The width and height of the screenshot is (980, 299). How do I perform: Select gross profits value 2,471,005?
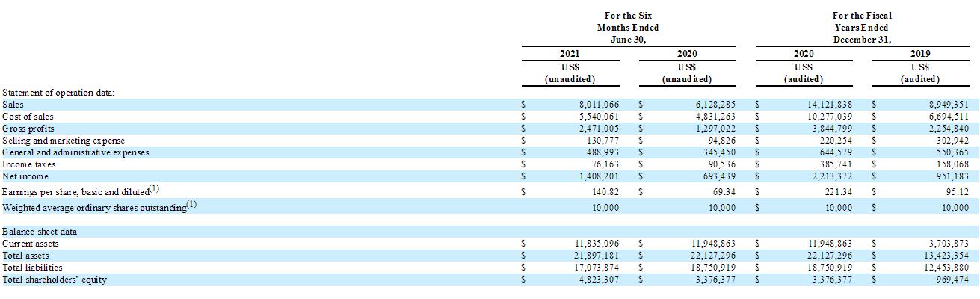pyautogui.click(x=600, y=129)
